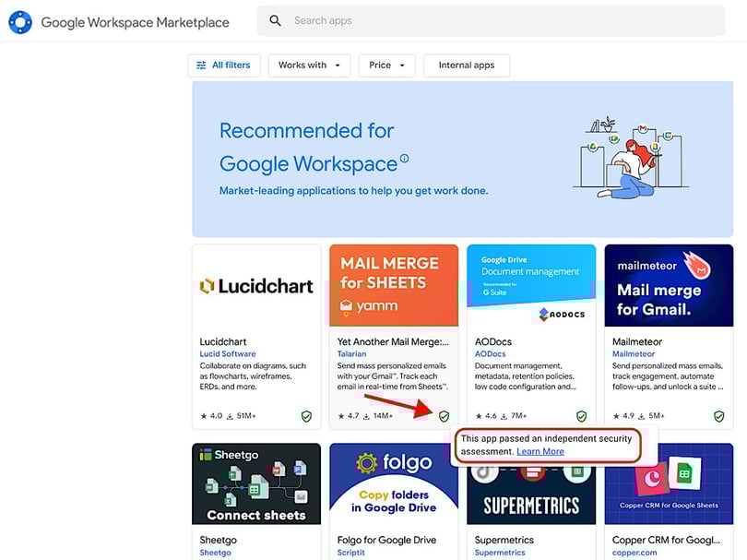The width and height of the screenshot is (747, 560).
Task: Click the star icon beside AODocs' 4.6 rating
Action: click(x=479, y=416)
